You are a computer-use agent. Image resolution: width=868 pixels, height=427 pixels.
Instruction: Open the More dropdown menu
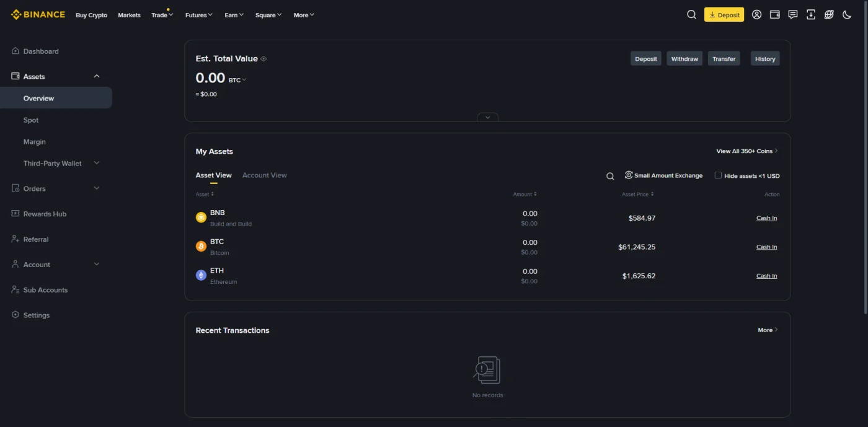click(x=304, y=15)
